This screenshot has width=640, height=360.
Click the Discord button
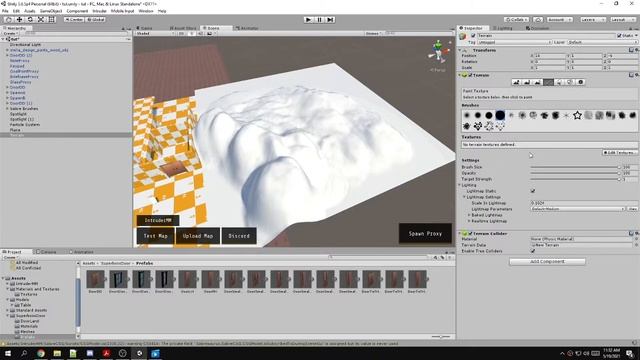point(239,236)
